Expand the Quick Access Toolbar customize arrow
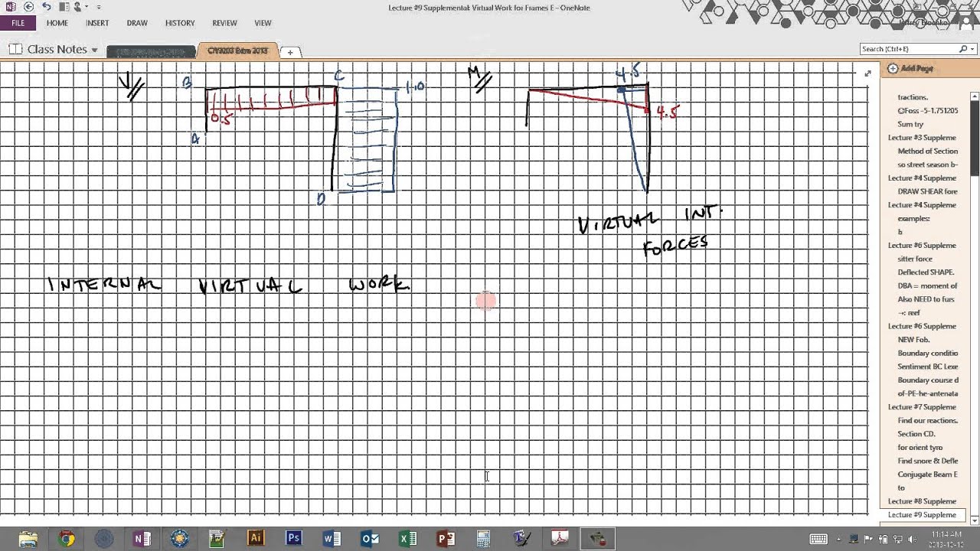The image size is (980, 551). click(x=99, y=7)
